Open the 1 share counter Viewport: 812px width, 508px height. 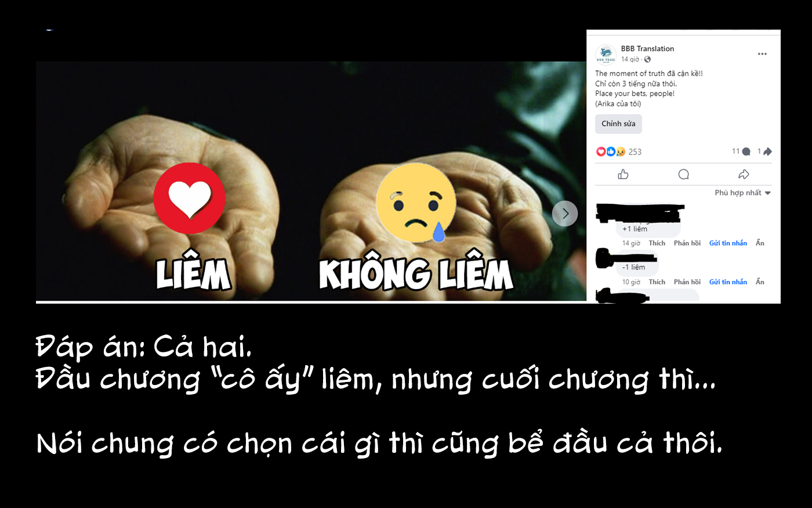point(764,152)
